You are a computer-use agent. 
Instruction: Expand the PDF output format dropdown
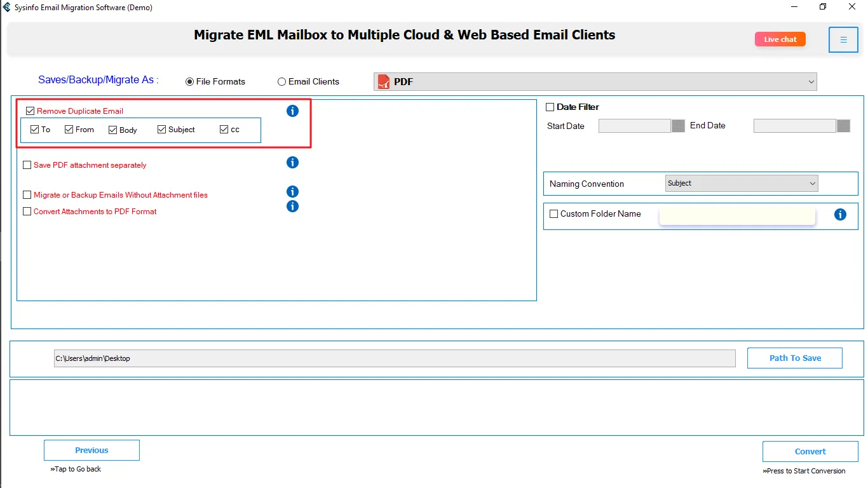click(595, 81)
